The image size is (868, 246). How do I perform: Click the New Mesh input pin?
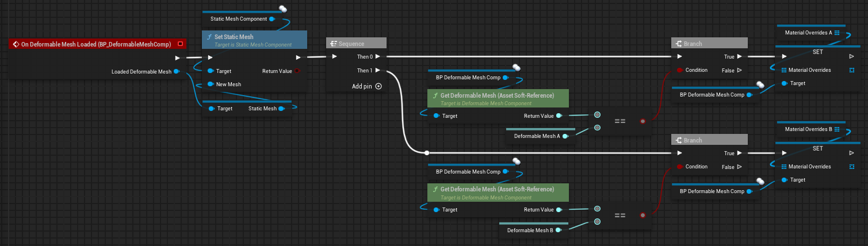211,84
